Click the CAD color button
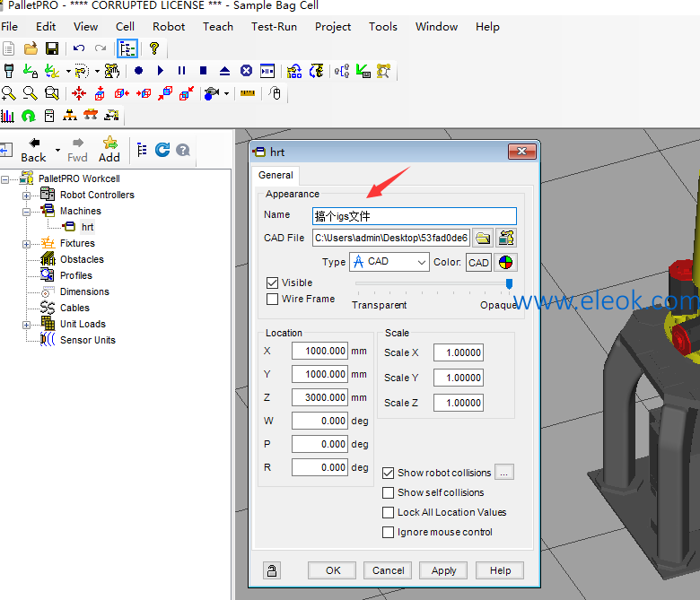 click(478, 262)
